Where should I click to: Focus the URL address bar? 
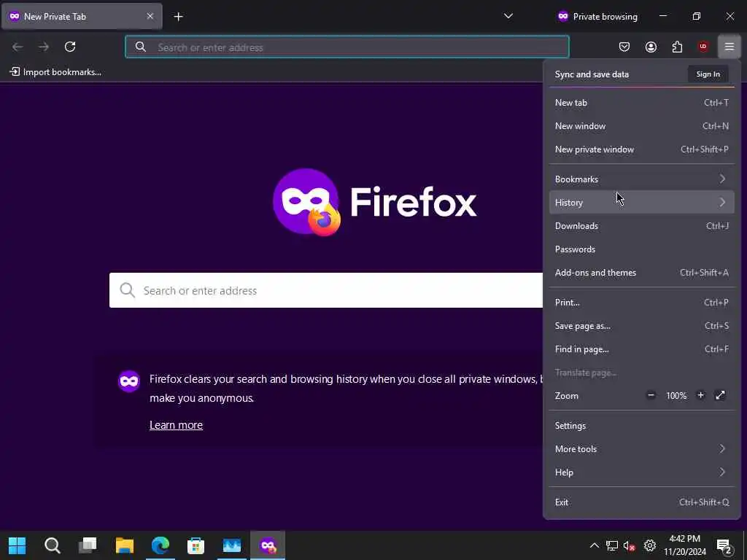pyautogui.click(x=347, y=47)
